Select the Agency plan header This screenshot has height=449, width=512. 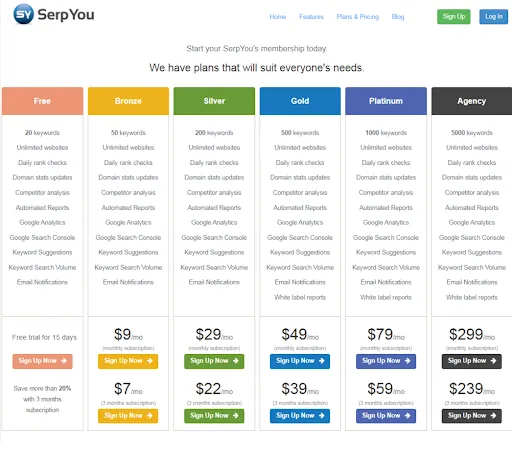coord(472,101)
